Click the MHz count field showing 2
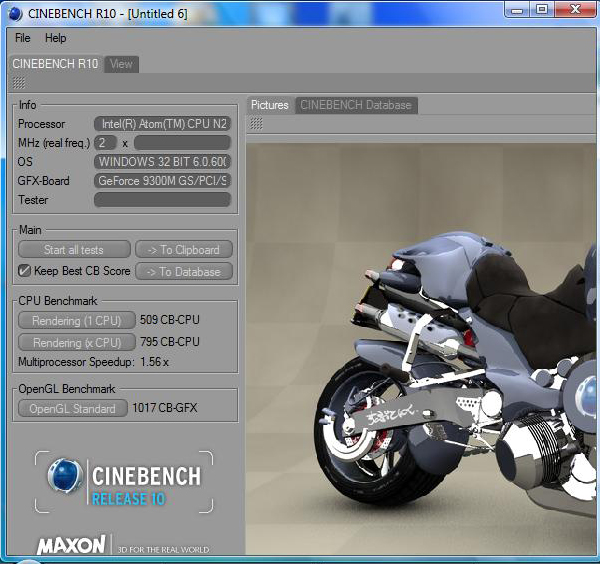Viewport: 600px width, 564px height. (x=105, y=143)
